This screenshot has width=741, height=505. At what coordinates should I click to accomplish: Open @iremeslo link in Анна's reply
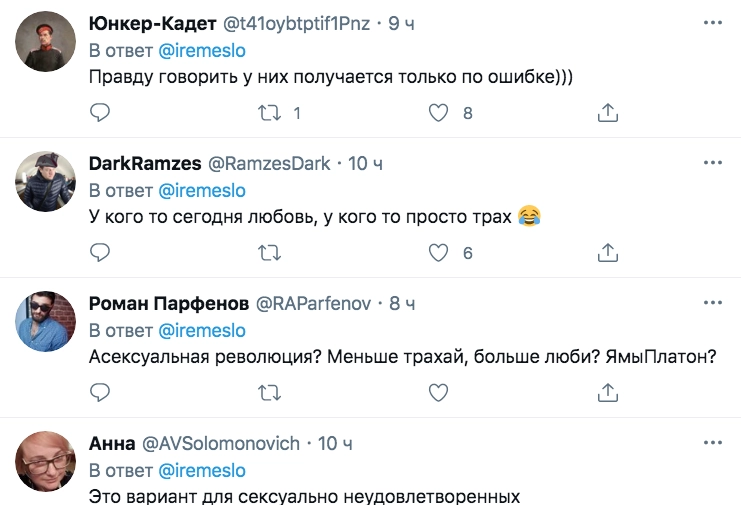coord(202,469)
